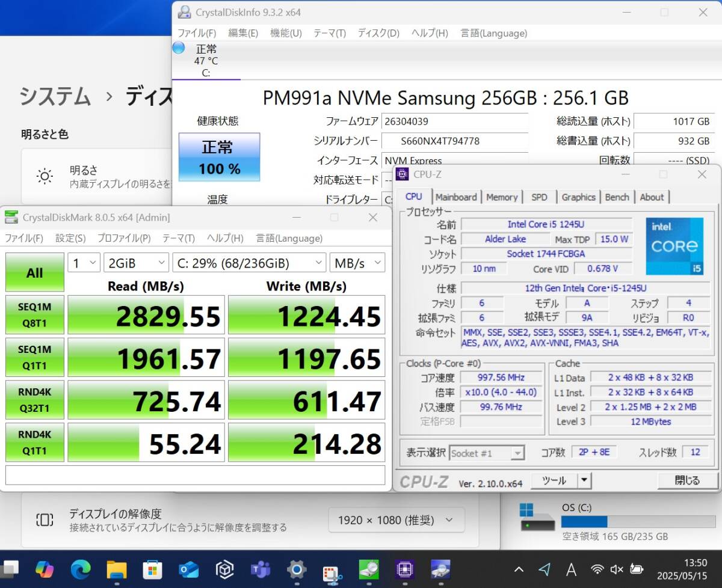Open CrystalDiskMark 設定(S) menu
The width and height of the screenshot is (722, 588).
70,238
